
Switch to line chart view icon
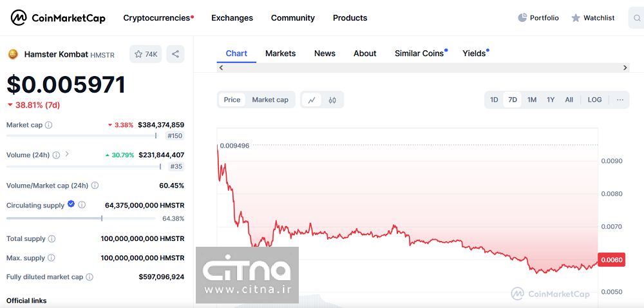pos(312,100)
